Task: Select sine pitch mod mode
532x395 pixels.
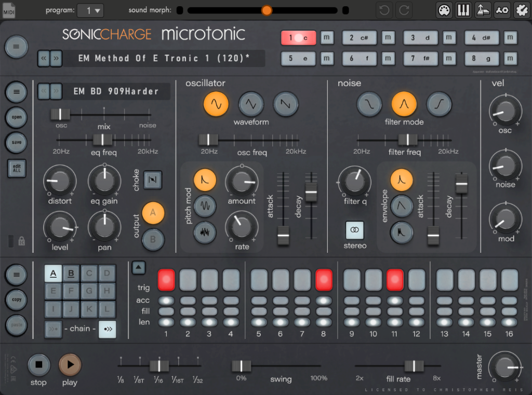Action: click(205, 206)
